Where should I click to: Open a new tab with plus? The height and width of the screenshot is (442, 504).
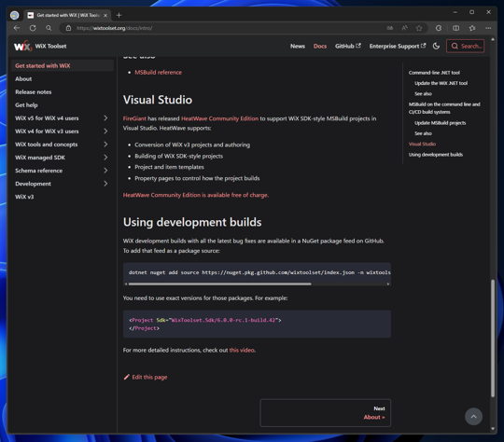[119, 15]
